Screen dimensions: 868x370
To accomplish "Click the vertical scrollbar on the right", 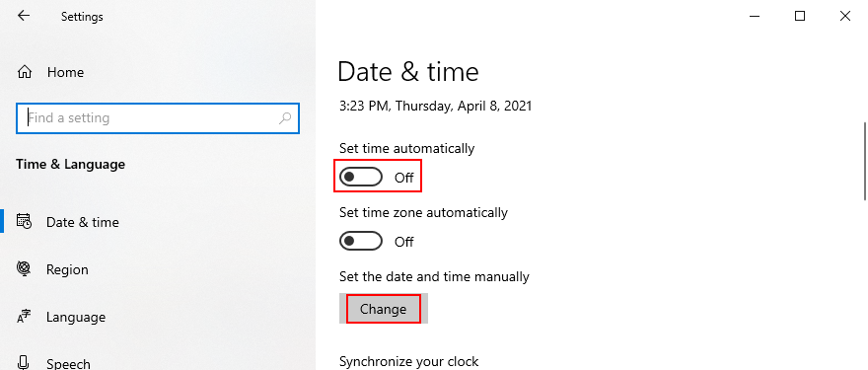I will click(x=865, y=161).
